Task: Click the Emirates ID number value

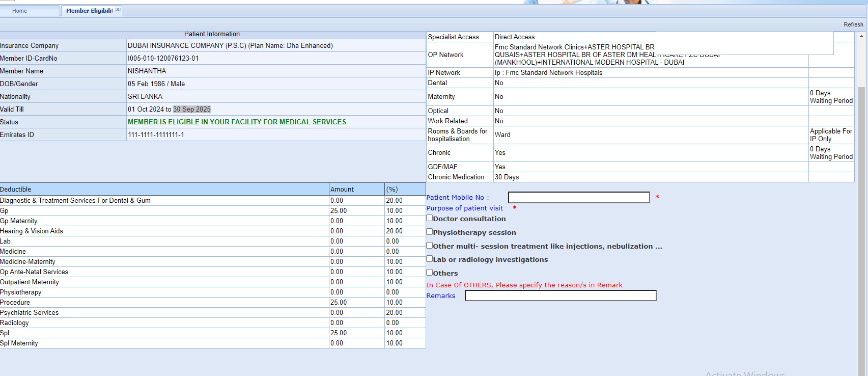Action: pyautogui.click(x=156, y=135)
